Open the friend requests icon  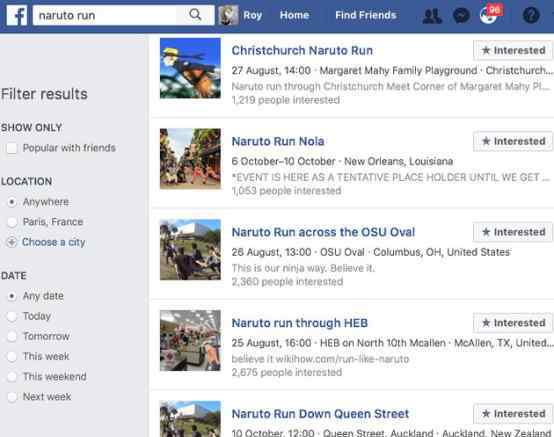432,16
